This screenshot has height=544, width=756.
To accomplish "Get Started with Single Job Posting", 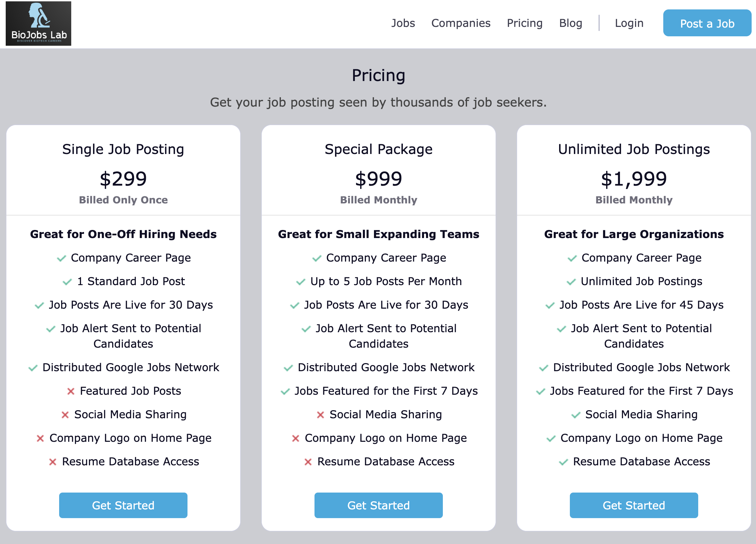I will [x=123, y=505].
